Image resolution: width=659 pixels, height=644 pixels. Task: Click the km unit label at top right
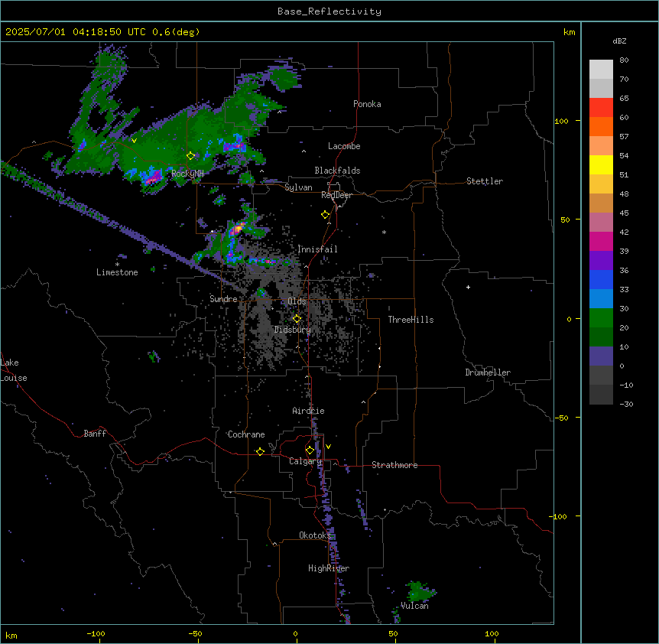[569, 32]
